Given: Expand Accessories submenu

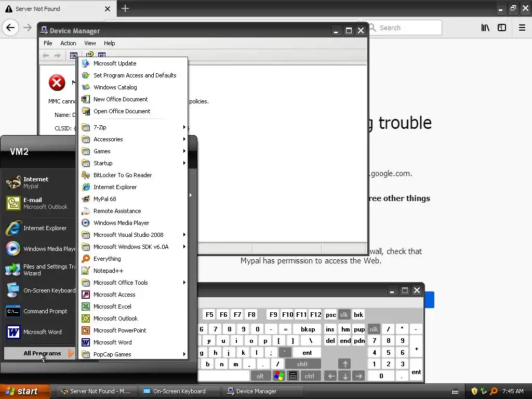Looking at the screenshot, I should pos(133,139).
